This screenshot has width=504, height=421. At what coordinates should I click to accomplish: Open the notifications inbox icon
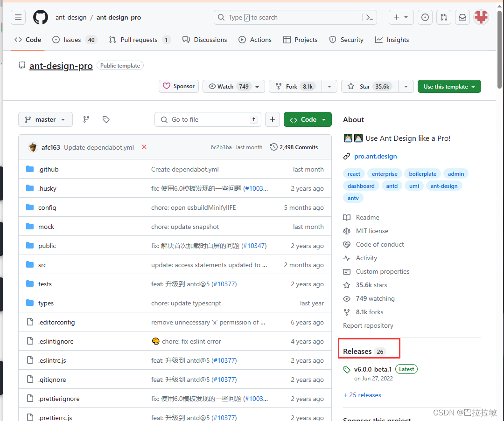[x=462, y=17]
